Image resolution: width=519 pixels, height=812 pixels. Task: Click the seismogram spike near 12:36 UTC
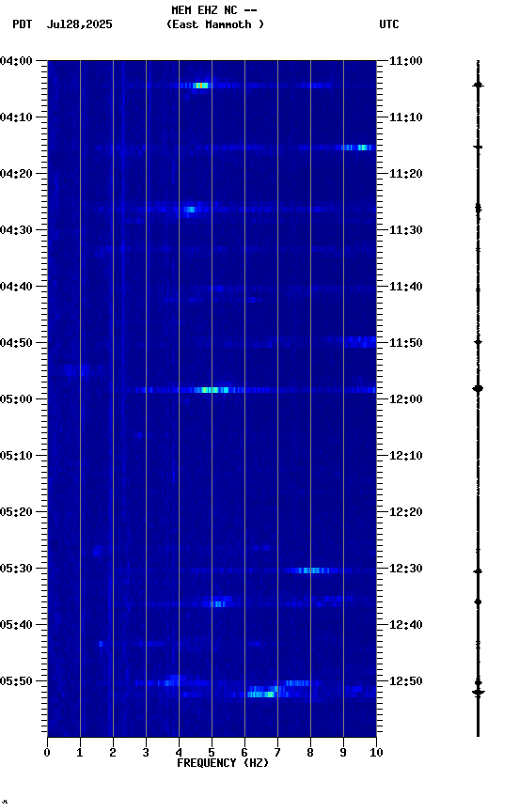(478, 602)
